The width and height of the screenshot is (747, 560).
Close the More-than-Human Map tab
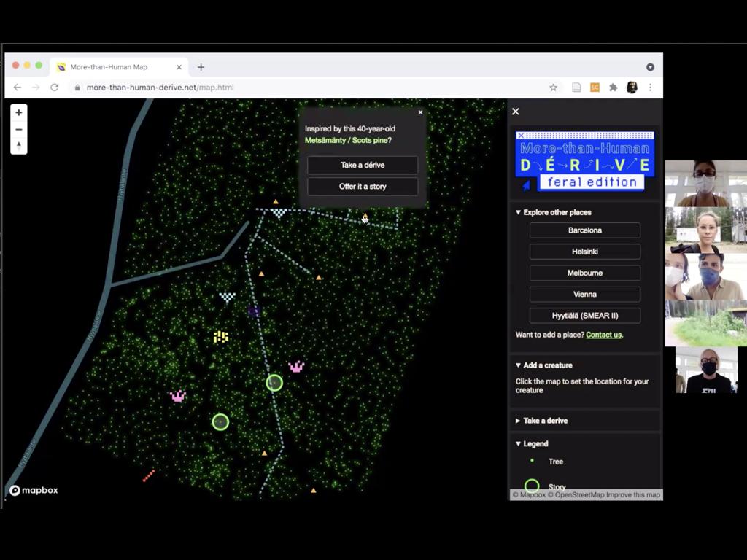179,67
